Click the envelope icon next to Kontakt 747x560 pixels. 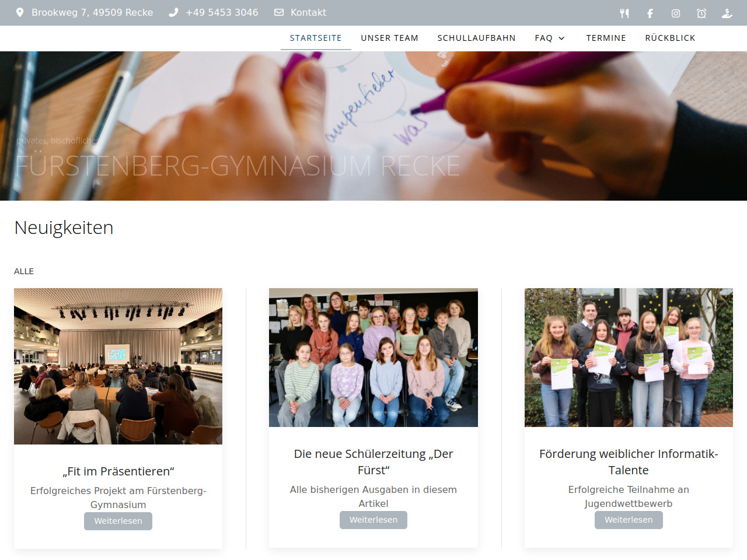point(279,12)
